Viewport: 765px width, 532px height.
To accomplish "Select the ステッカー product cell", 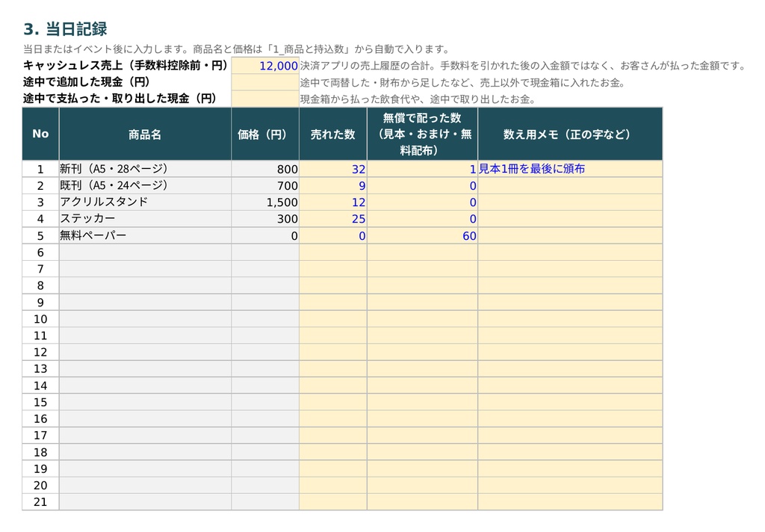I will click(145, 219).
